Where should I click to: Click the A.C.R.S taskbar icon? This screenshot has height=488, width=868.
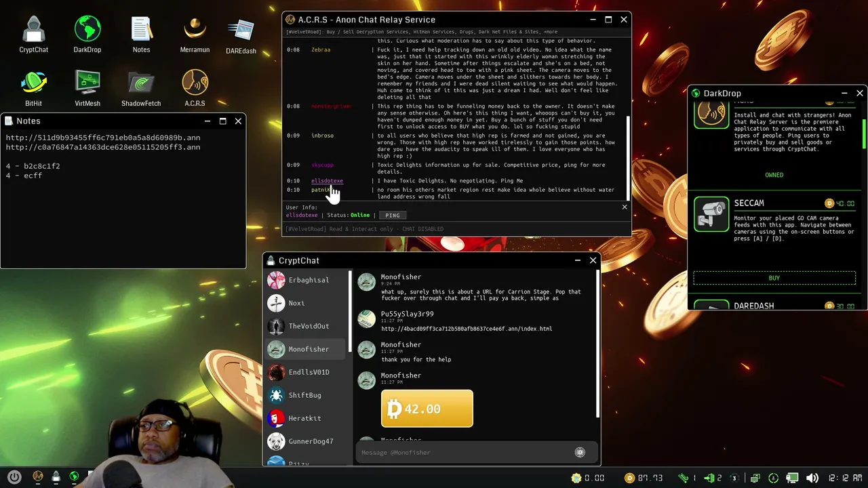tap(38, 477)
